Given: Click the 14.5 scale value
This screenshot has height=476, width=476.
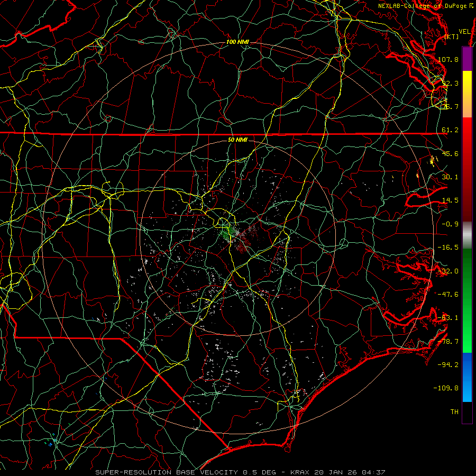Looking at the screenshot, I should (450, 200).
